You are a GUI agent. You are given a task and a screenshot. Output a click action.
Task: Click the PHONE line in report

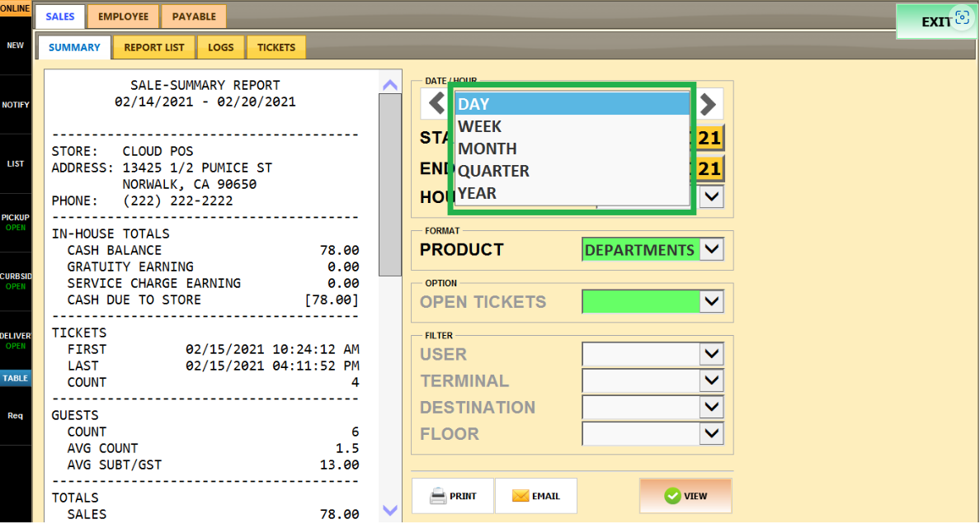coord(142,201)
